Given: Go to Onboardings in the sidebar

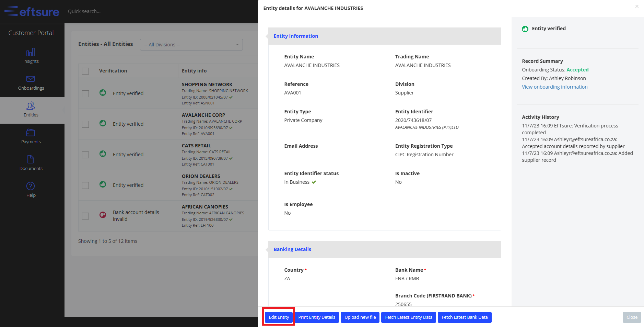Looking at the screenshot, I should pos(31,83).
